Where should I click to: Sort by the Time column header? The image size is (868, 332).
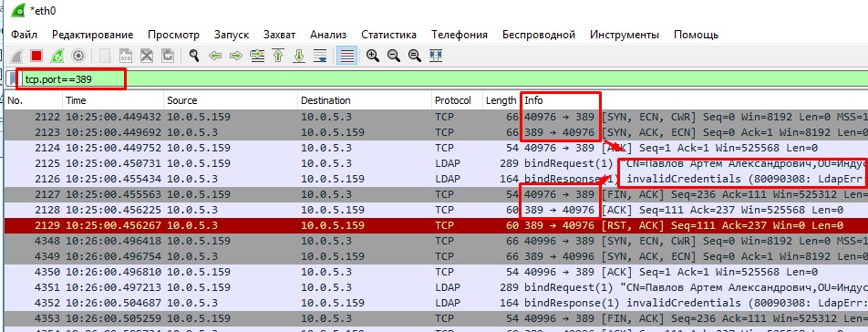(x=113, y=100)
